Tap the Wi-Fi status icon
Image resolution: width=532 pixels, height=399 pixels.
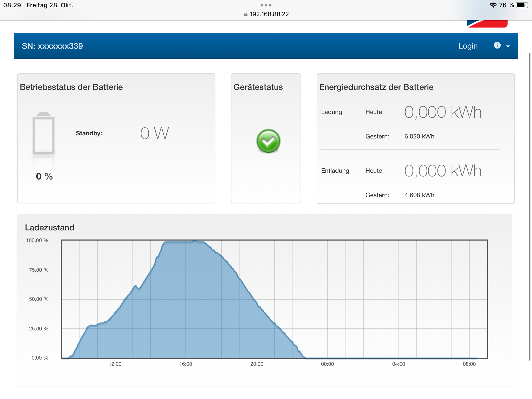click(x=493, y=5)
